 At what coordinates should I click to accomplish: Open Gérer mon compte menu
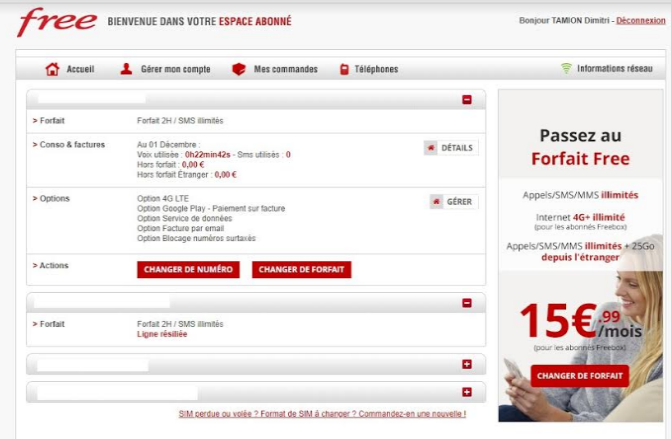coord(175,69)
